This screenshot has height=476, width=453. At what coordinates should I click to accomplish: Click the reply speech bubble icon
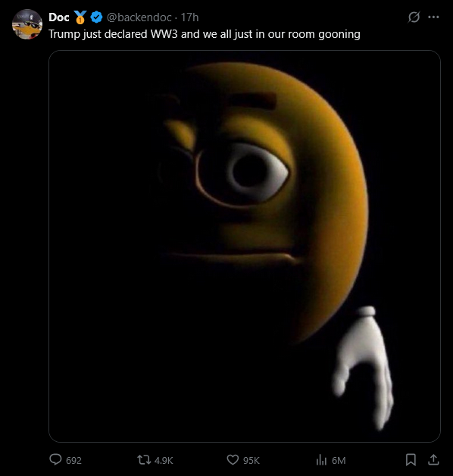pyautogui.click(x=55, y=459)
